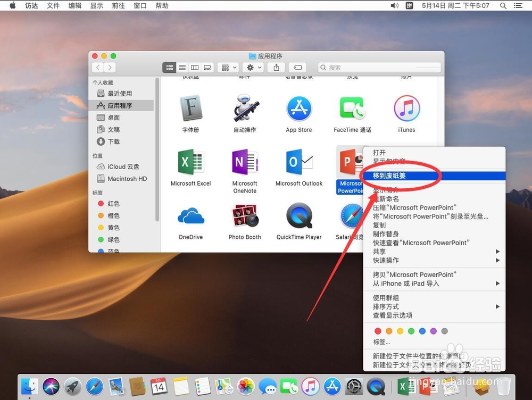This screenshot has height=400, width=532.
Task: Open iCloud 云盘 in sidebar
Action: pyautogui.click(x=121, y=166)
